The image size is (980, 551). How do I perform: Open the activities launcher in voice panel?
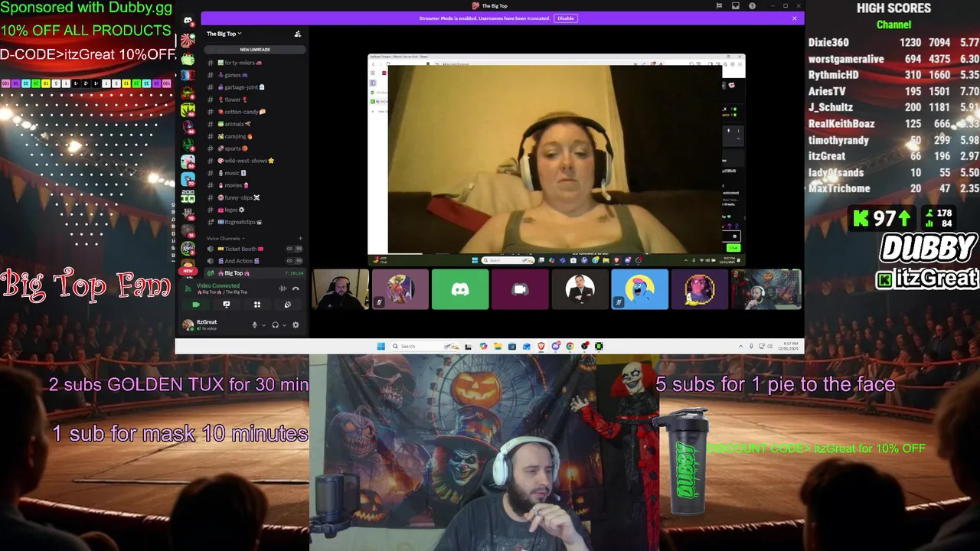click(257, 305)
